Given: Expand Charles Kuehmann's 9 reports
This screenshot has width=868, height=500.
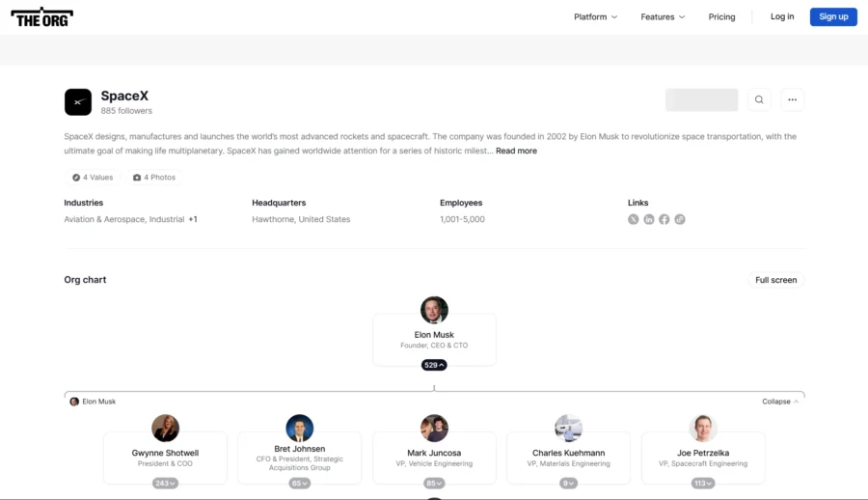Looking at the screenshot, I should coord(568,484).
